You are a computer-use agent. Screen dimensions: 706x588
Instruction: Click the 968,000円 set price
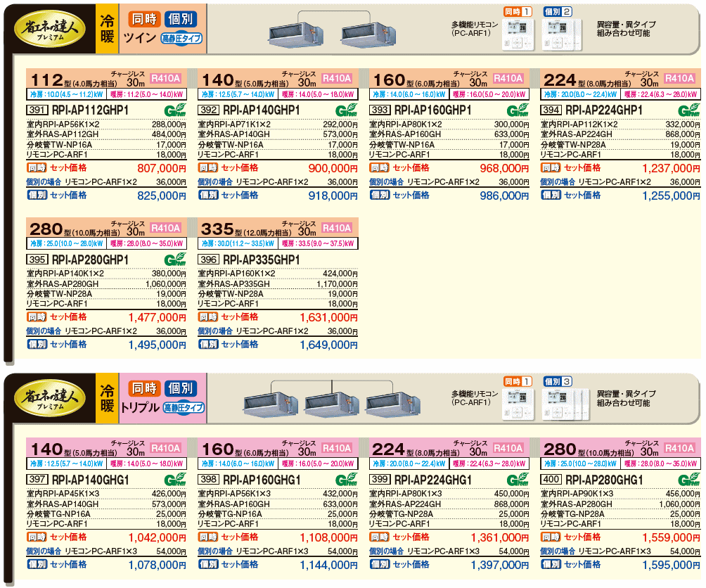(x=504, y=168)
